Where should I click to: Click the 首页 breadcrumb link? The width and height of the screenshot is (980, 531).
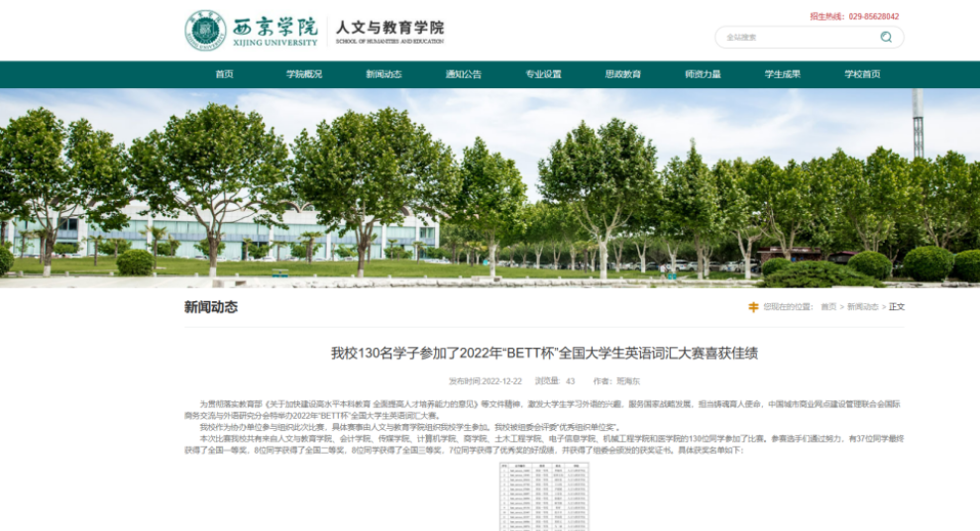828,307
